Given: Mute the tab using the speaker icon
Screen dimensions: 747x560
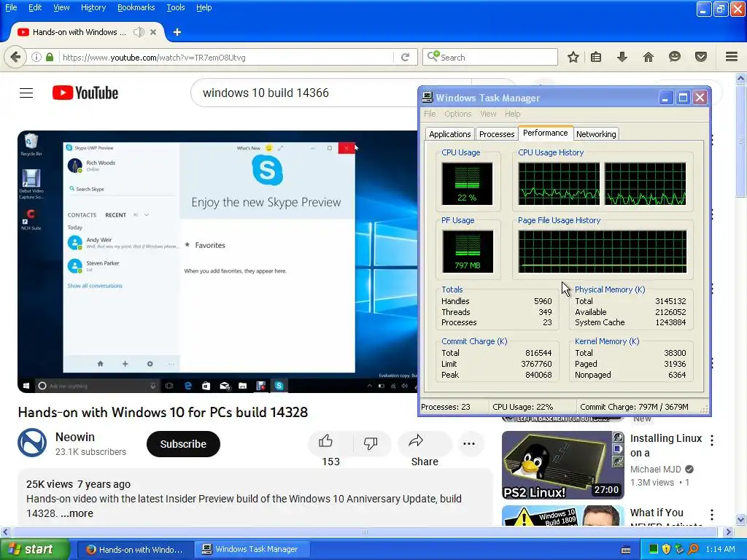Looking at the screenshot, I should pyautogui.click(x=139, y=32).
